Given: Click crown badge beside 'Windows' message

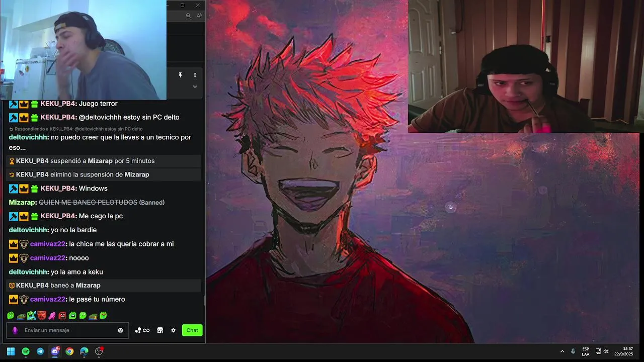Looking at the screenshot, I should [x=24, y=189].
